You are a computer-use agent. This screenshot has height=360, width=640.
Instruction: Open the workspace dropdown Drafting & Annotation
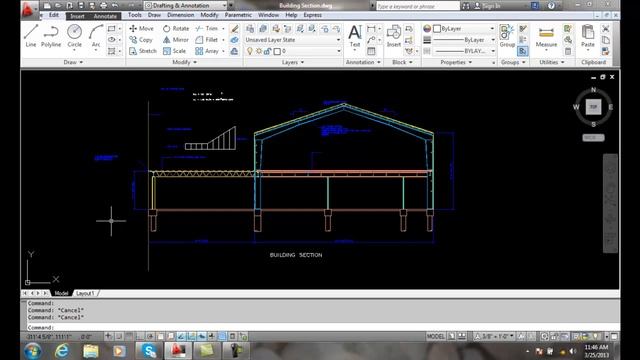click(186, 6)
